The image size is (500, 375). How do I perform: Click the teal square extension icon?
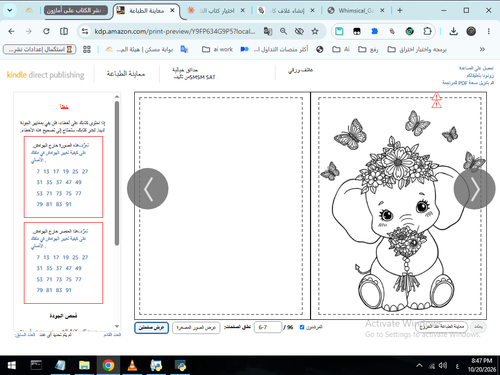click(x=339, y=31)
